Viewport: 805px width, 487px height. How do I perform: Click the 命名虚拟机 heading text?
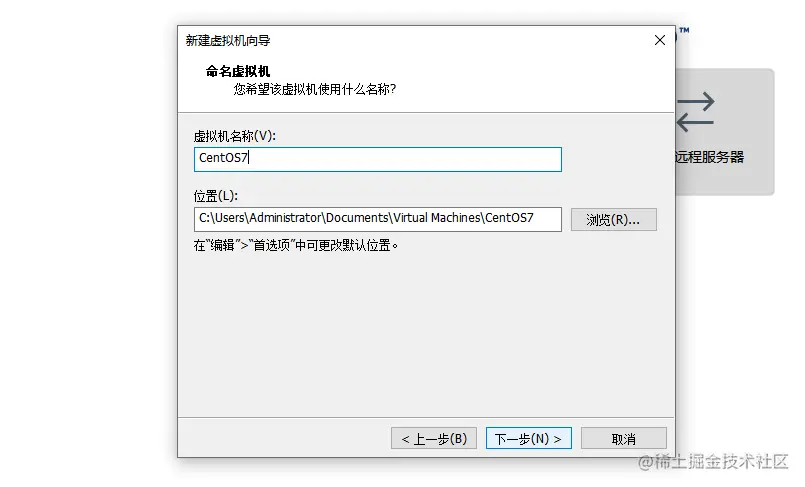coord(238,71)
